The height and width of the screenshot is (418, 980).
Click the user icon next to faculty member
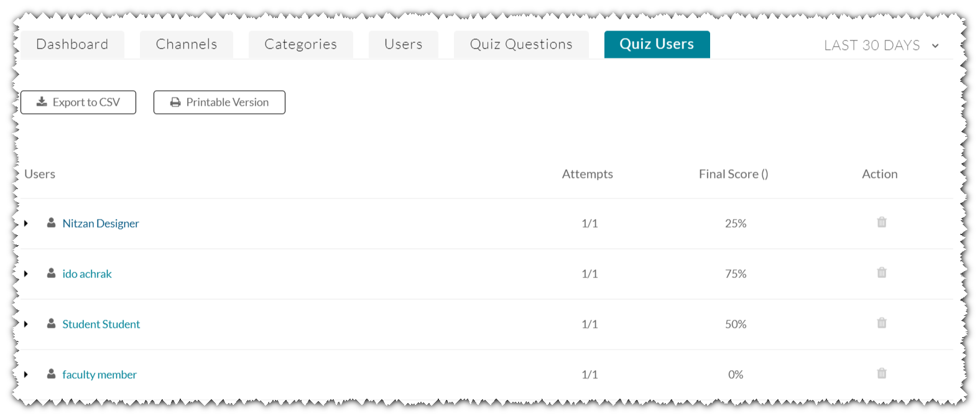coord(51,373)
